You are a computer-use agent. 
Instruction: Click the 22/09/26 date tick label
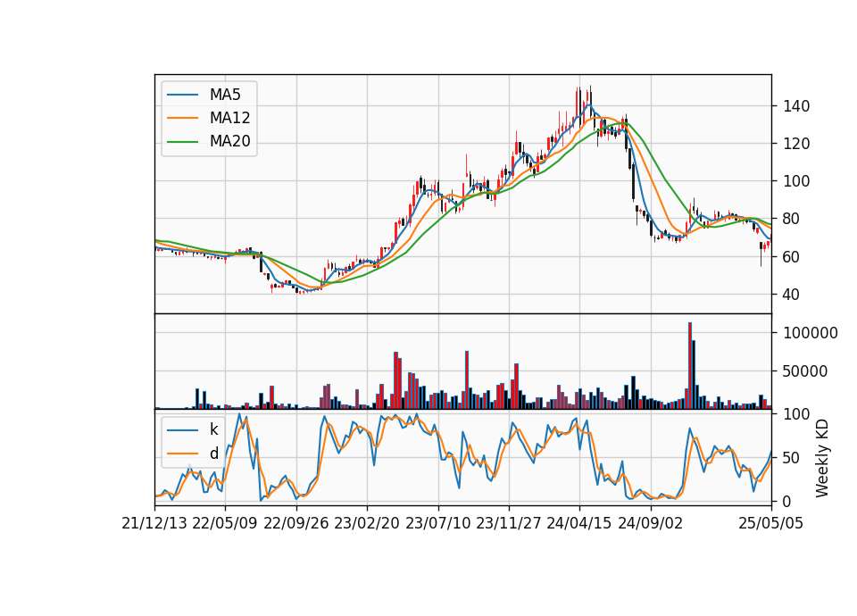point(296,524)
